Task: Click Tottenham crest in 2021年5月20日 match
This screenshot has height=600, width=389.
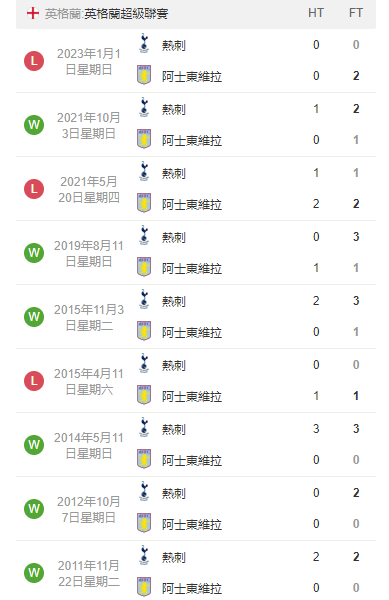Action: coord(144,171)
